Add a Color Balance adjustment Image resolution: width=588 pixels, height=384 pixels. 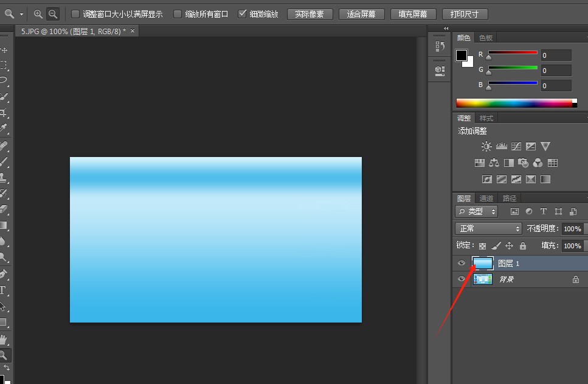pyautogui.click(x=494, y=162)
